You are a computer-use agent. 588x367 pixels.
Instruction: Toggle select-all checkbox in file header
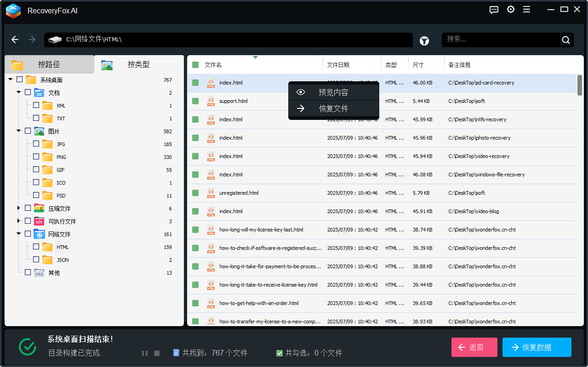click(195, 65)
